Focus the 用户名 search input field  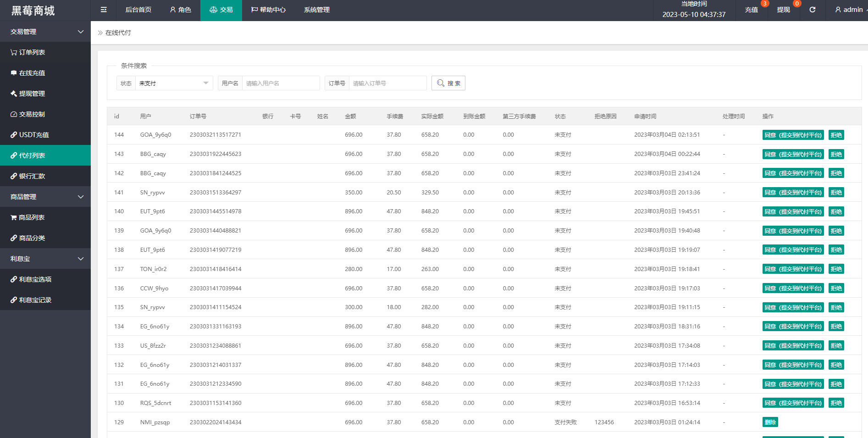click(x=281, y=83)
